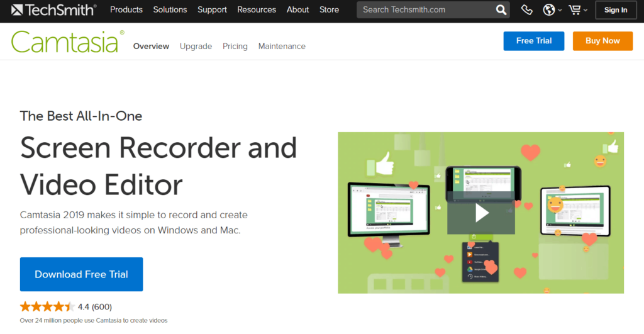
Task: Click the "Screen Recorder and Video Editor" heading
Action: (x=158, y=166)
